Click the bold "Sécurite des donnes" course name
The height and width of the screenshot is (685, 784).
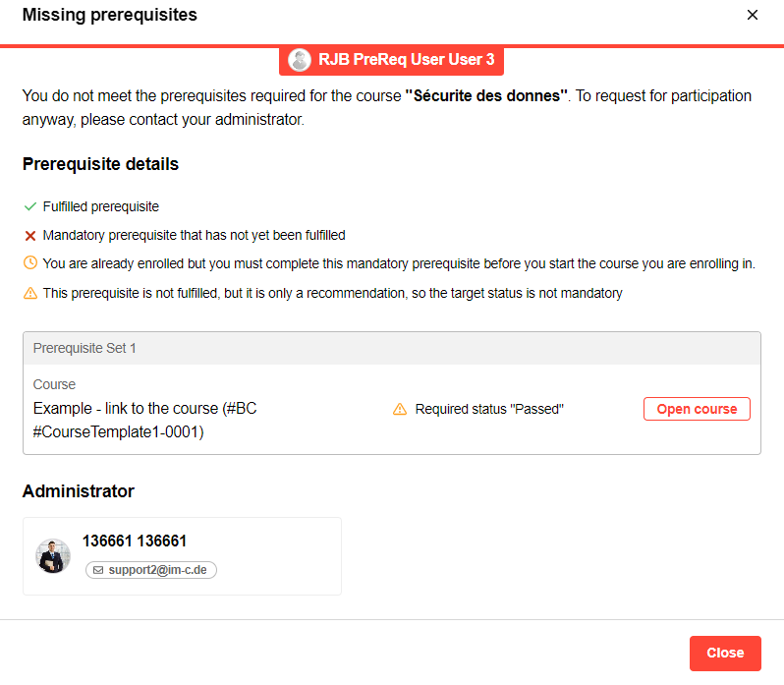pyautogui.click(x=486, y=96)
